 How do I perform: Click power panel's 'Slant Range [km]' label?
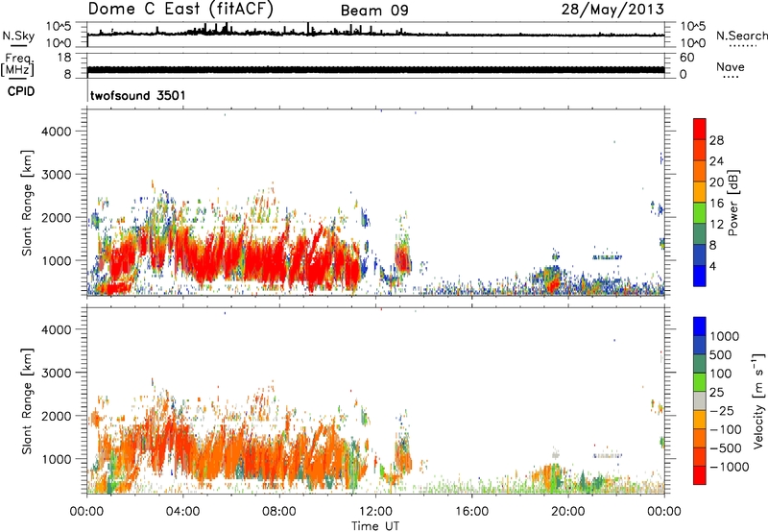click(x=27, y=203)
